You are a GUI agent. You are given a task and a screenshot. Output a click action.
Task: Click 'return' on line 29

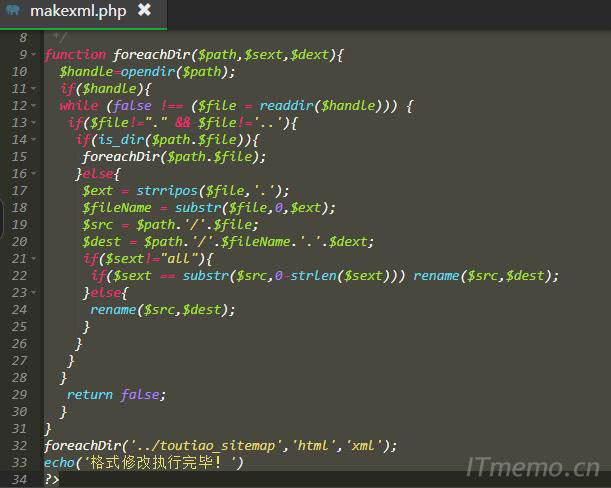tap(90, 394)
